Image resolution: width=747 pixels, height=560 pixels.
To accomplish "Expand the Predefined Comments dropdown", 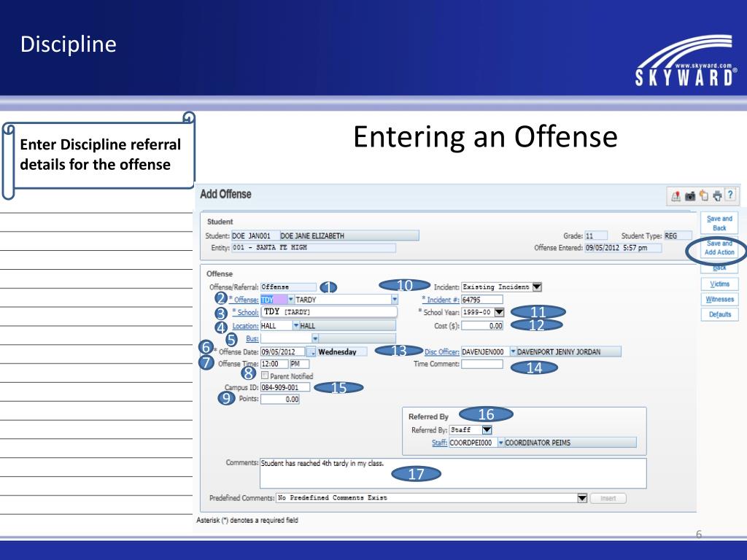I will (581, 498).
